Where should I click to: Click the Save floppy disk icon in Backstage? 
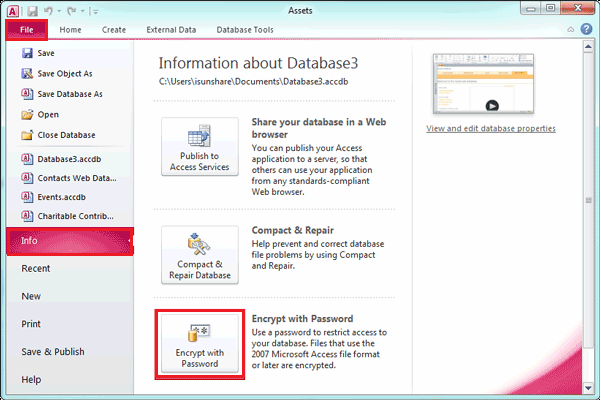click(x=27, y=53)
